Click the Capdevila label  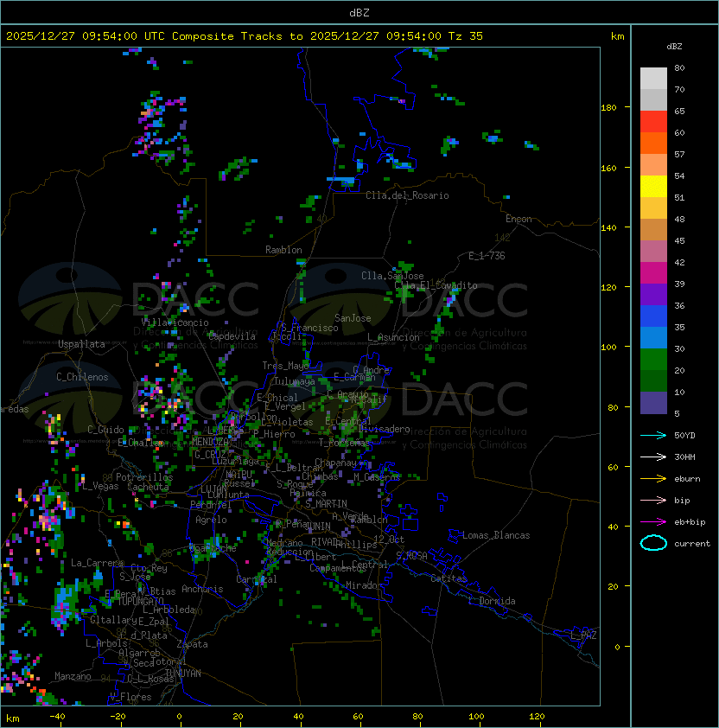point(232,336)
